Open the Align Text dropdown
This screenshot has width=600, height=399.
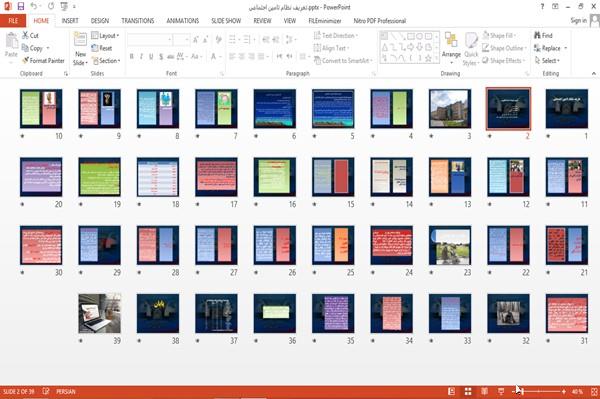coord(331,48)
